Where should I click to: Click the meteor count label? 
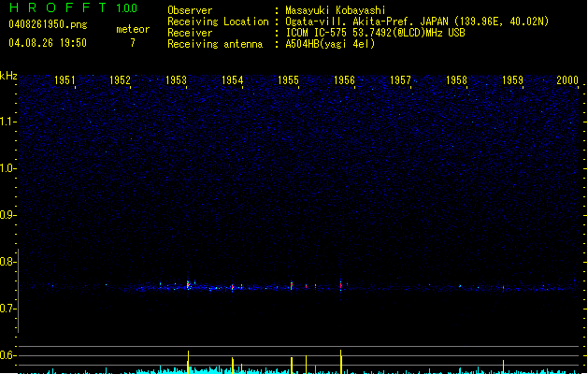tap(133, 29)
